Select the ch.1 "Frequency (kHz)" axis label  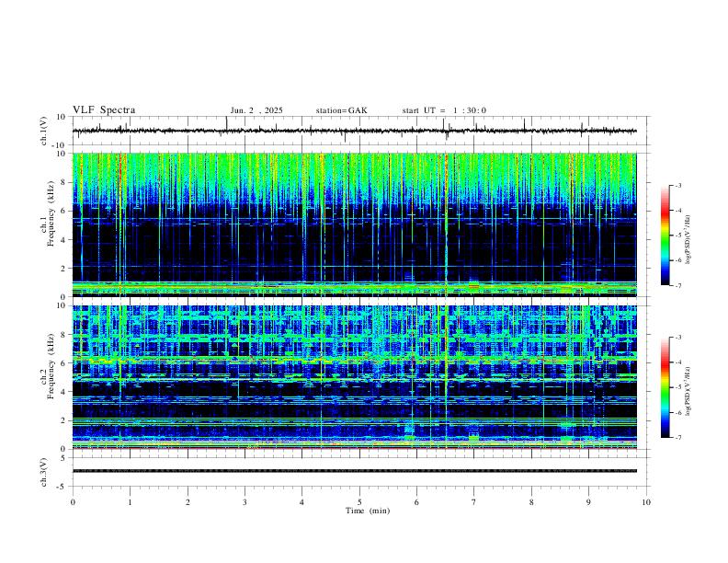point(51,213)
